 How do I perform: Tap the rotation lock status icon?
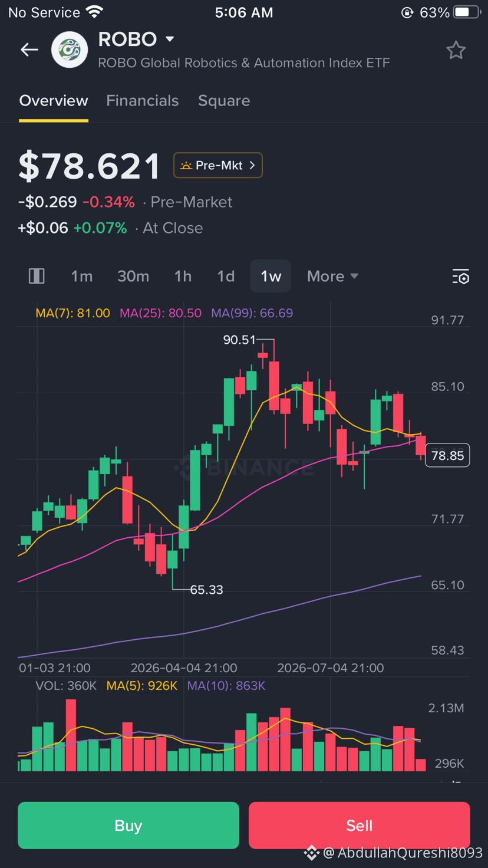(407, 12)
